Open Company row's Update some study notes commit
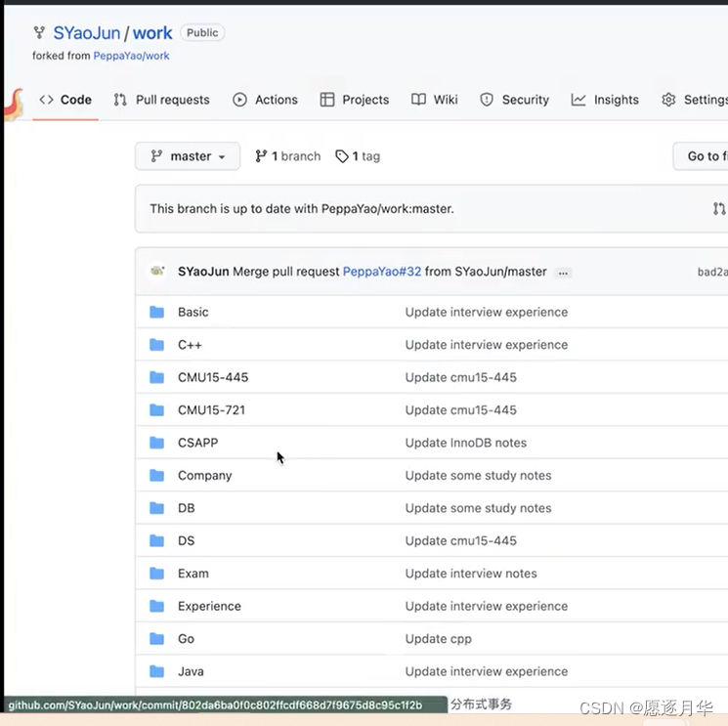This screenshot has width=728, height=726. coord(479,476)
